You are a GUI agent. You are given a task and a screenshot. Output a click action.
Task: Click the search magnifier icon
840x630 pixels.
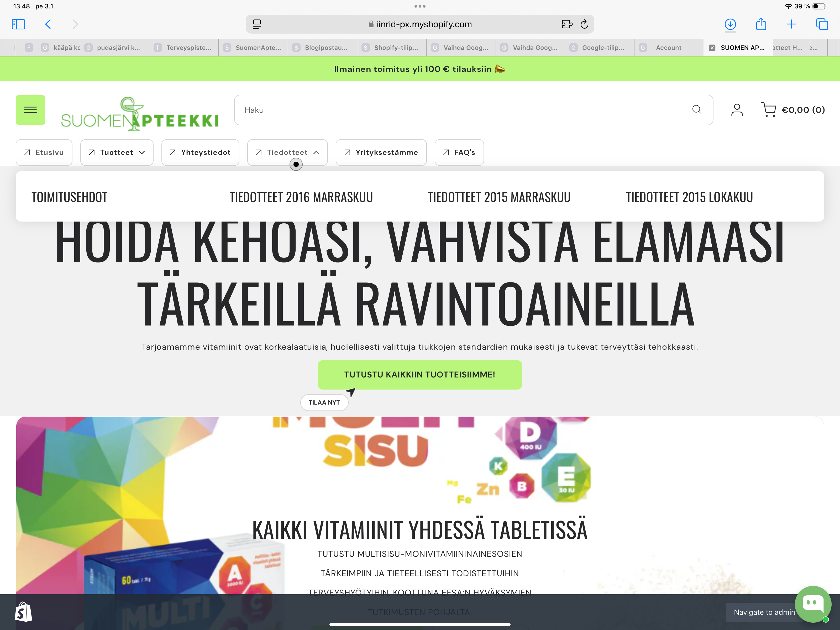(696, 109)
